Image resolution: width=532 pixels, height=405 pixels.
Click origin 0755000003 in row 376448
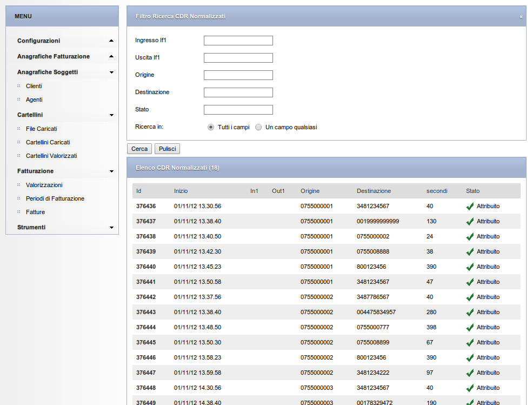pyautogui.click(x=317, y=388)
